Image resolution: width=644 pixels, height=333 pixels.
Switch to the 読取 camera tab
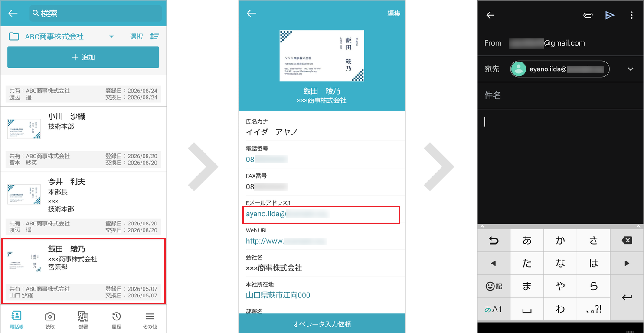tap(50, 320)
